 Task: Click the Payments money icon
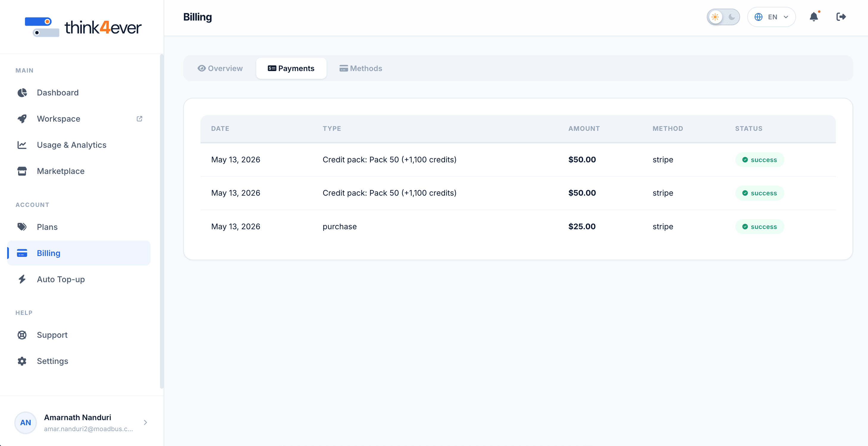point(272,68)
